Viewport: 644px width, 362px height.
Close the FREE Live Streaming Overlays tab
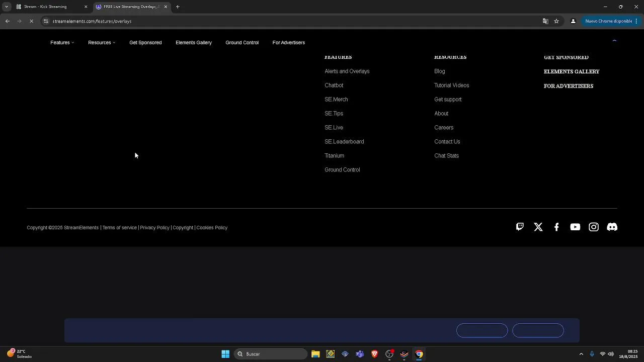[x=166, y=7]
